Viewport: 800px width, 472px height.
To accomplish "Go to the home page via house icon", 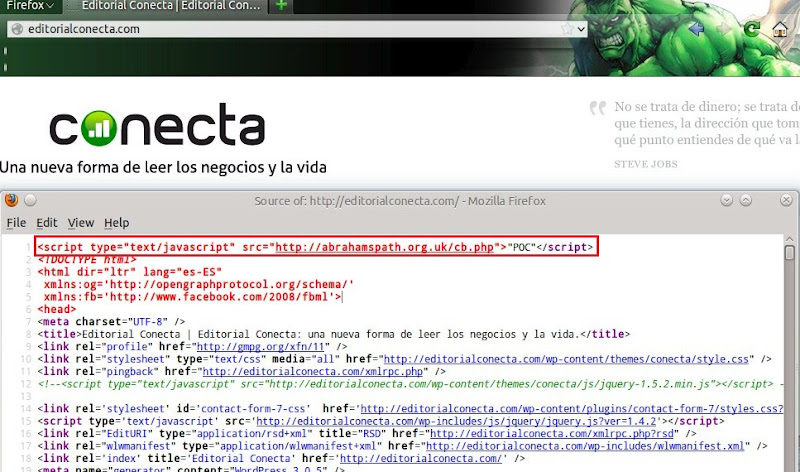I will click(x=780, y=29).
